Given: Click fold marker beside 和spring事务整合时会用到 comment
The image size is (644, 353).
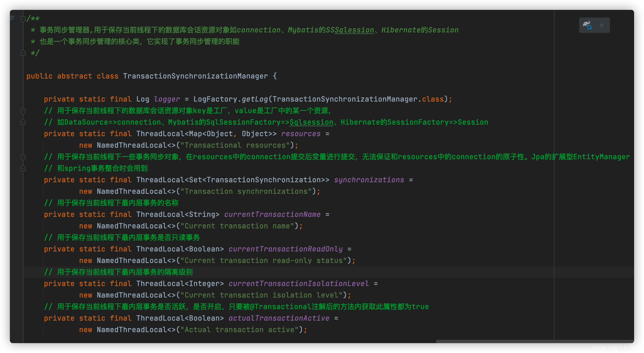Looking at the screenshot, I should tap(23, 168).
